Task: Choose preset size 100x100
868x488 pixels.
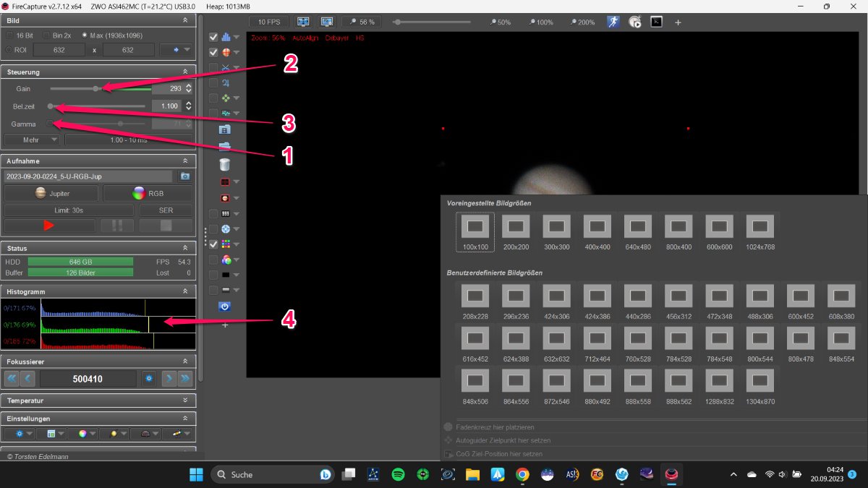Action: [x=476, y=233]
